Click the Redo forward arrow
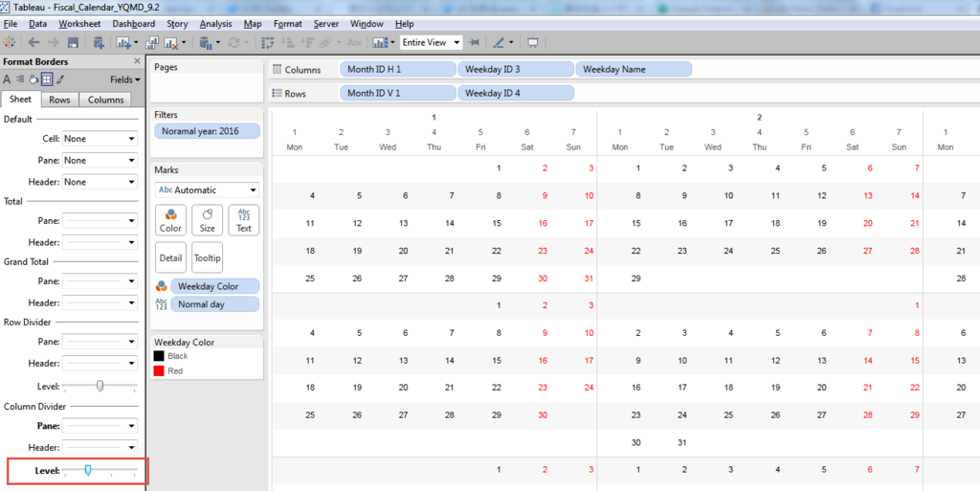 pyautogui.click(x=54, y=42)
